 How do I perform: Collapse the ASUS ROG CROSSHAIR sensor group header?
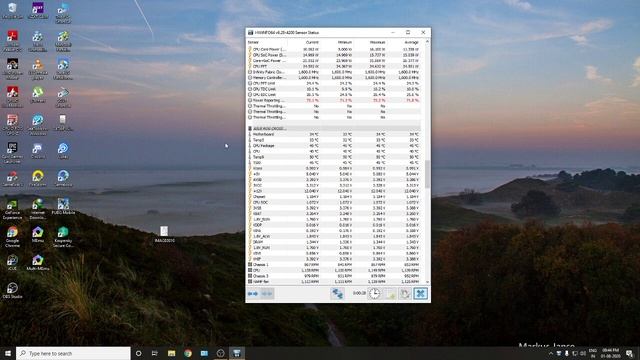(x=333, y=129)
